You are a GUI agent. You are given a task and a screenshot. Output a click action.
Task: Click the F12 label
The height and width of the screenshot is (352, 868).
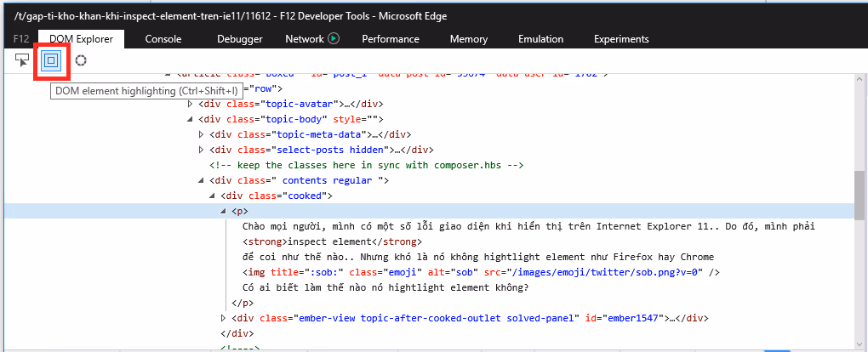click(x=21, y=39)
